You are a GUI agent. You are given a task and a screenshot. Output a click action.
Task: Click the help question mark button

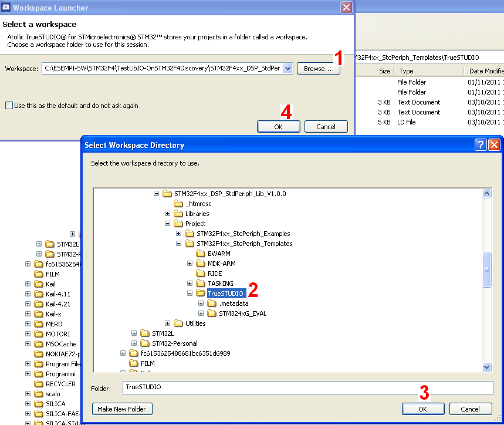(480, 144)
